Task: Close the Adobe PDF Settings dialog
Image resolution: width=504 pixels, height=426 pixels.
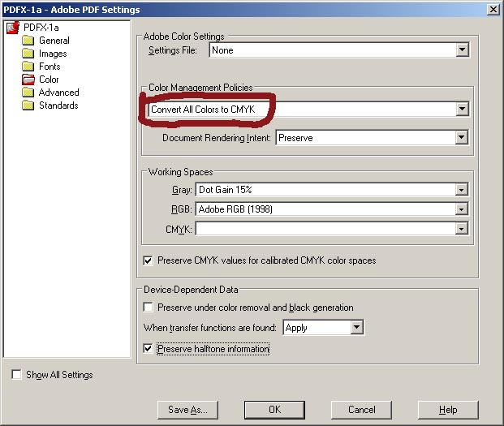Action: (x=493, y=9)
